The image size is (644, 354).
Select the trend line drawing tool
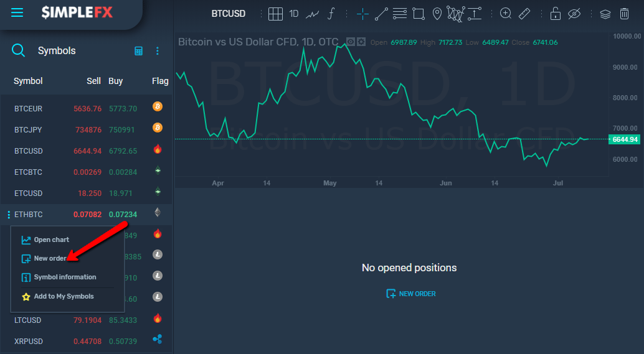382,14
